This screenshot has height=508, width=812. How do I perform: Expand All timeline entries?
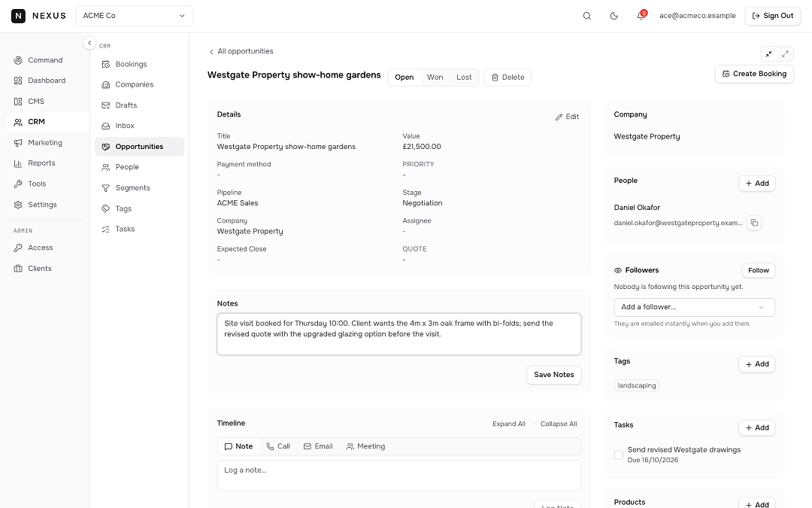tap(508, 424)
